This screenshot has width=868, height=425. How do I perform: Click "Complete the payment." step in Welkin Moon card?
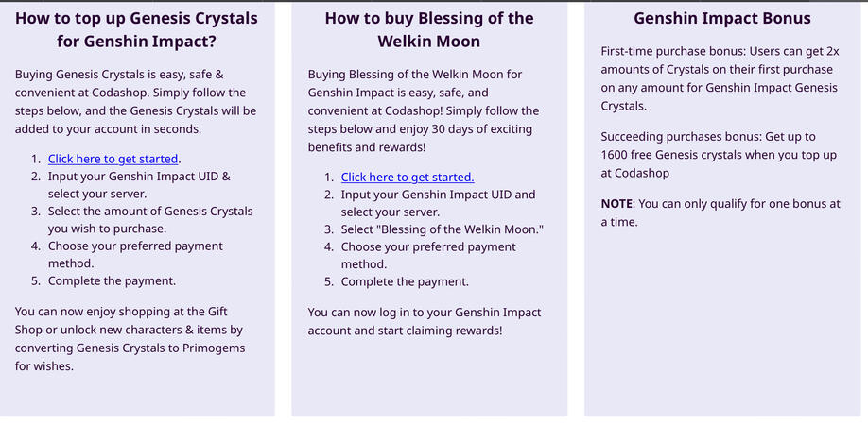click(x=405, y=281)
